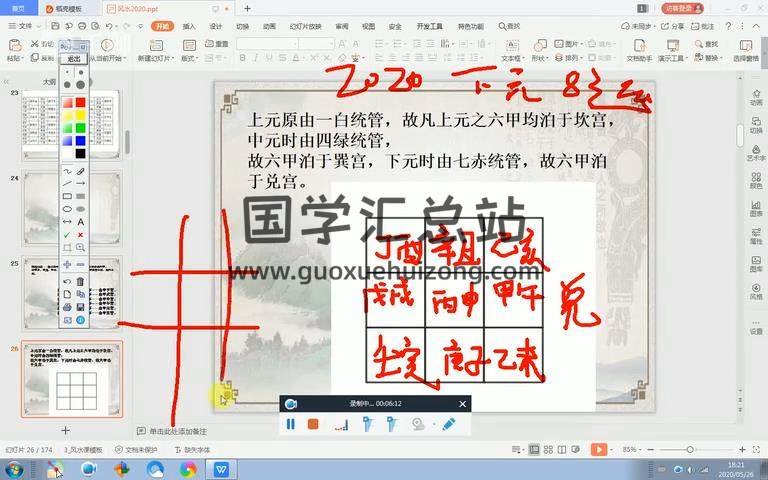Switch to the 设计 ribbon tab
The image size is (768, 480).
pyautogui.click(x=215, y=27)
